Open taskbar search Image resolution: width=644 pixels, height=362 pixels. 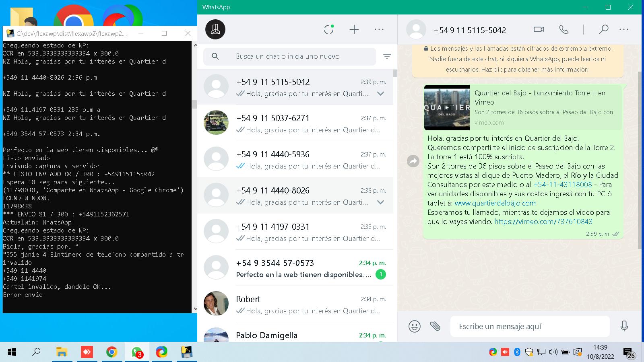[x=36, y=352]
